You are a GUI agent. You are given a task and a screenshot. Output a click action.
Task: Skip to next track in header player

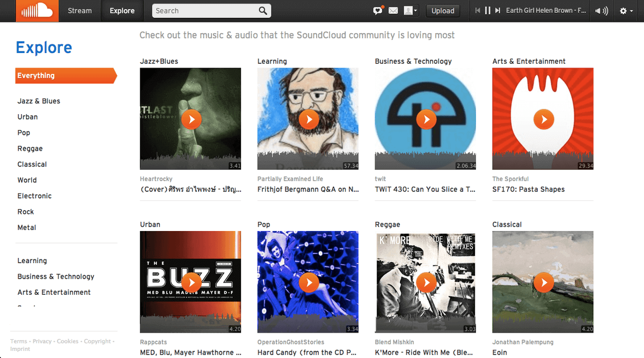(498, 11)
